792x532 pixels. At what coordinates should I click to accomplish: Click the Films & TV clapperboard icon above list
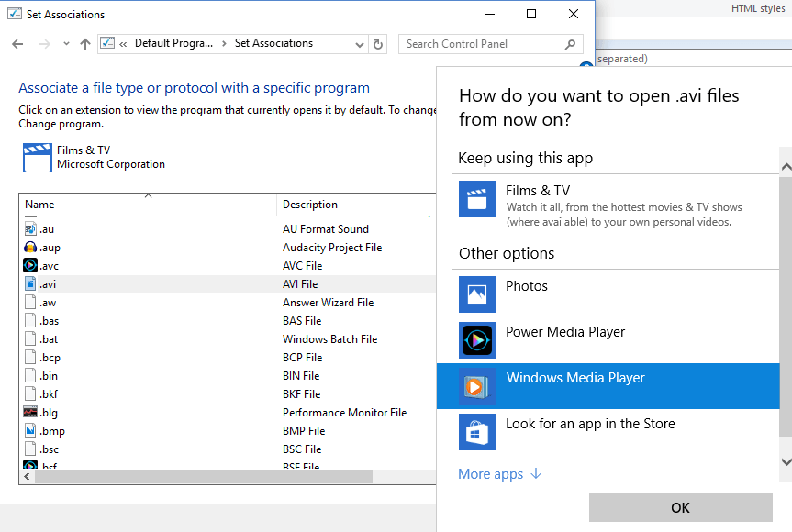[38, 158]
